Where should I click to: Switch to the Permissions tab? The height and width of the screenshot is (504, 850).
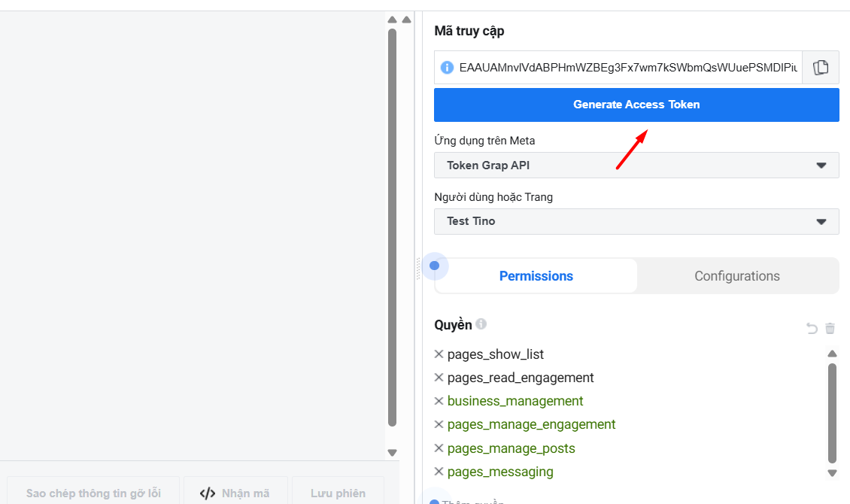[536, 276]
